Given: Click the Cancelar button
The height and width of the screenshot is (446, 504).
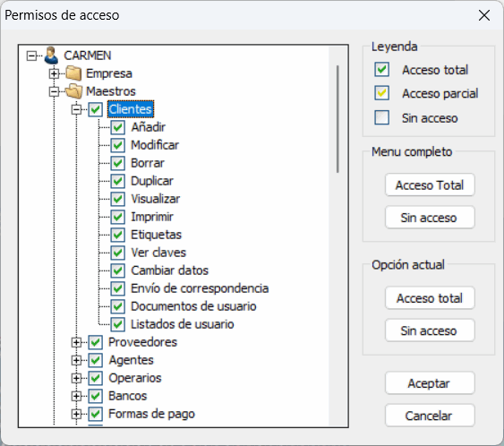Looking at the screenshot, I should [x=430, y=416].
